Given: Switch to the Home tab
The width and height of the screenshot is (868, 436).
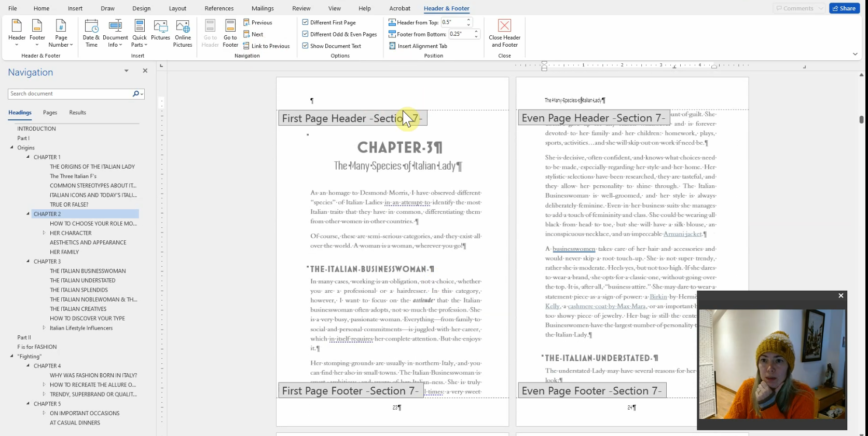Looking at the screenshot, I should pyautogui.click(x=42, y=8).
